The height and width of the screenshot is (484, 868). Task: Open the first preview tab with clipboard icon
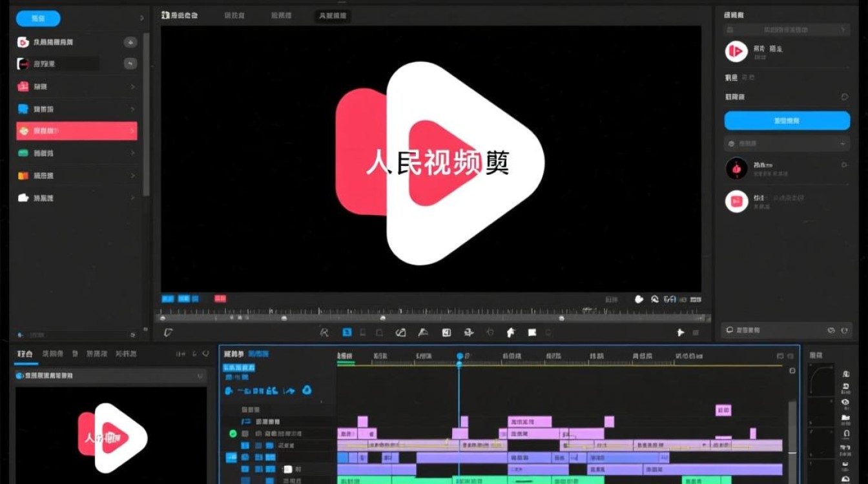[180, 15]
